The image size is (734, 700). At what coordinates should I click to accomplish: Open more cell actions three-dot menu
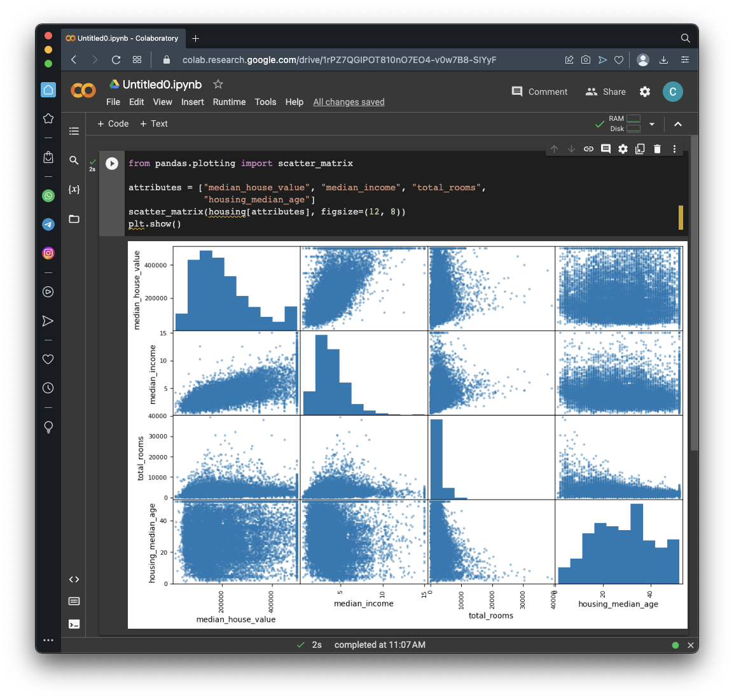(674, 149)
